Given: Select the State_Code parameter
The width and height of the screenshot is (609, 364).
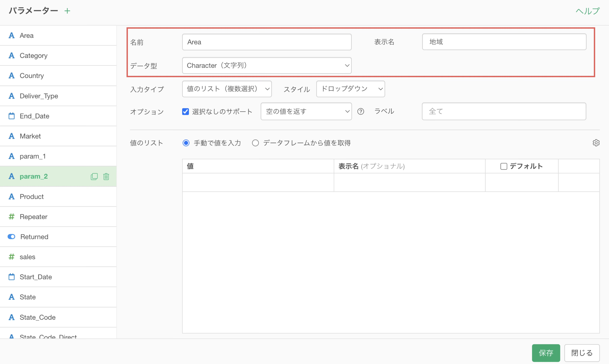Looking at the screenshot, I should coord(38,317).
